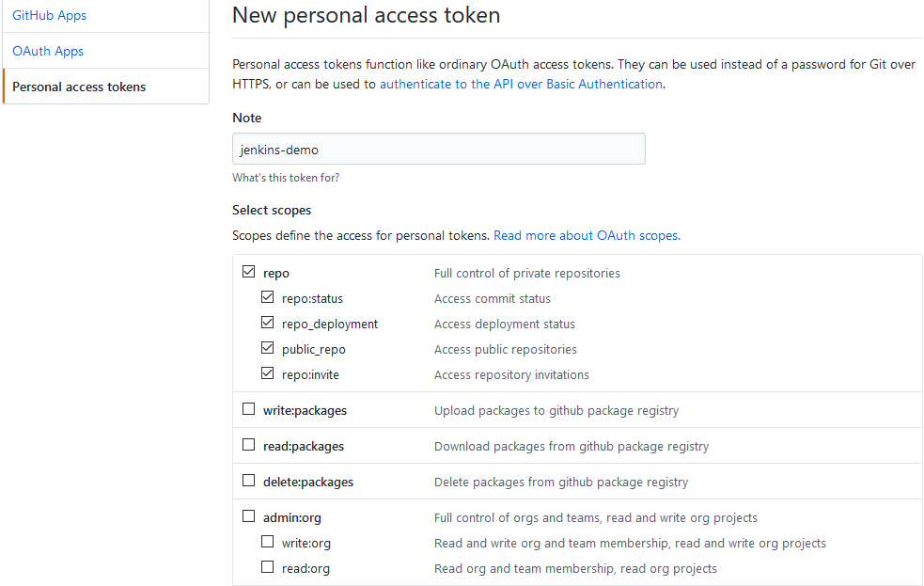
Task: Open the Basic Authentication API link
Action: point(521,84)
